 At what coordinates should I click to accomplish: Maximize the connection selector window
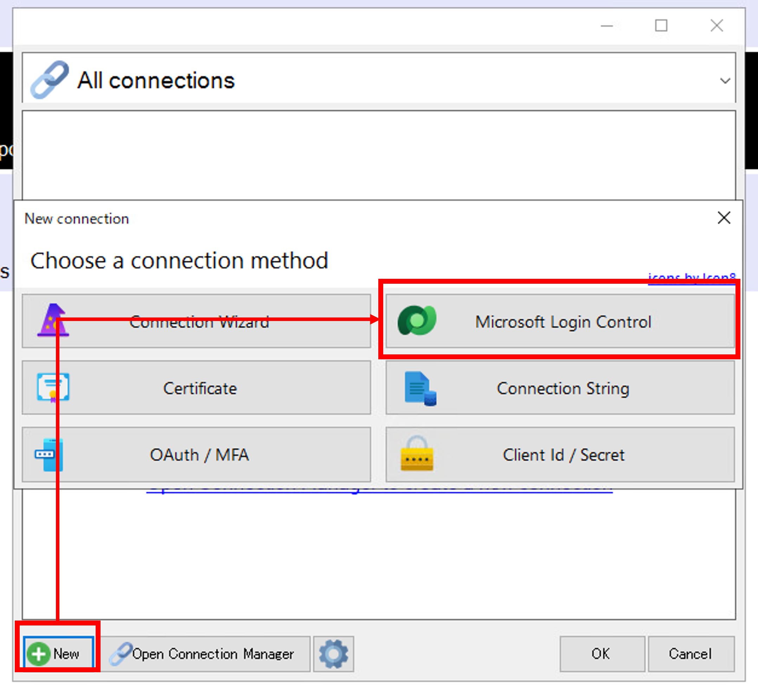[x=661, y=25]
